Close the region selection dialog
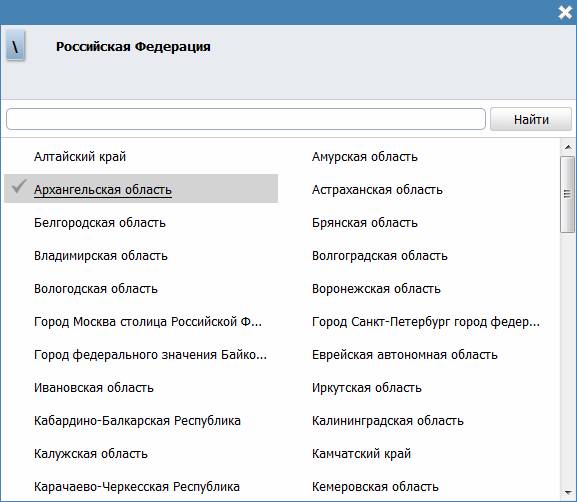The height and width of the screenshot is (502, 577). tap(565, 13)
